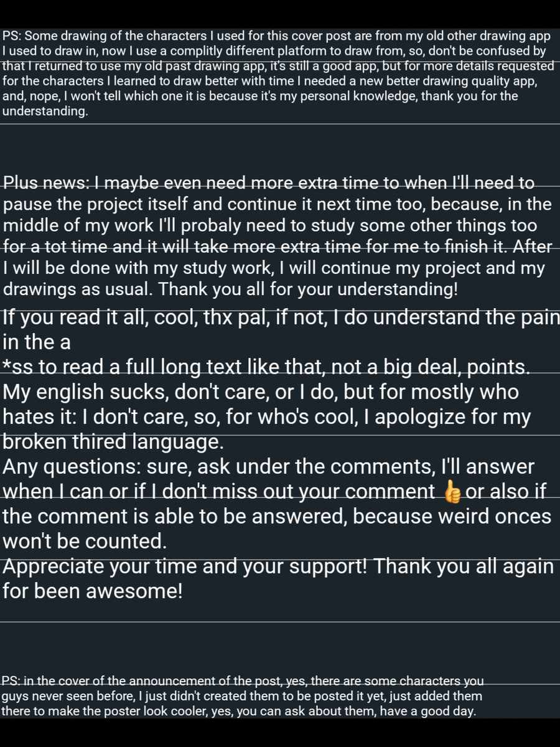Click the 'broken thired language.' line
The width and height of the screenshot is (560, 747).
113,442
